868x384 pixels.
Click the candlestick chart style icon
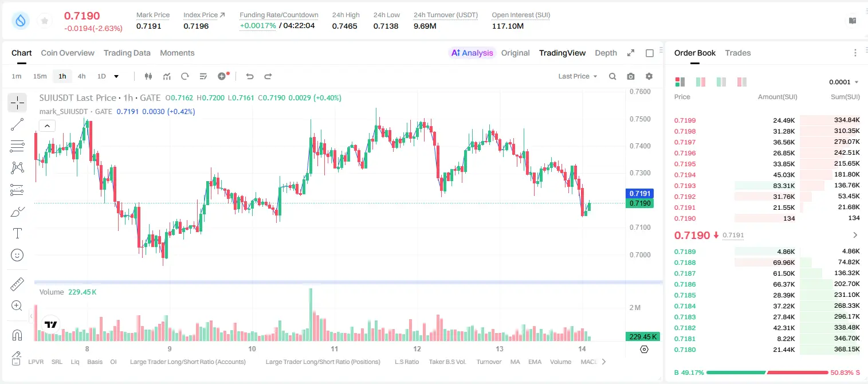(x=148, y=76)
